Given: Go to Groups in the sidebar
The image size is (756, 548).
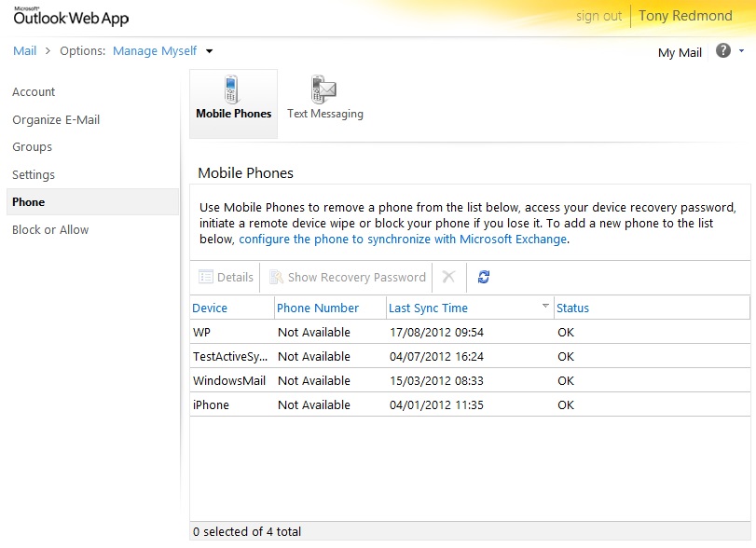Looking at the screenshot, I should click(x=32, y=147).
